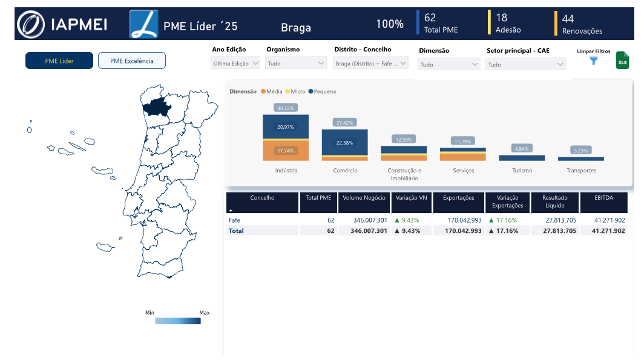Screen dimensions: 644x363
Task: Click the PME Líder badge logo
Action: point(144,24)
